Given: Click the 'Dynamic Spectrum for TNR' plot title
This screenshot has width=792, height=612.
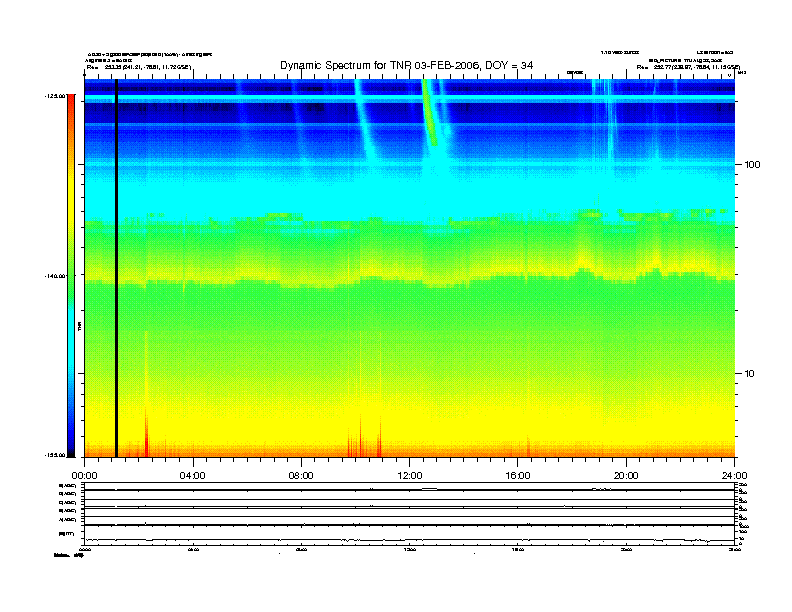Looking at the screenshot, I should (406, 65).
